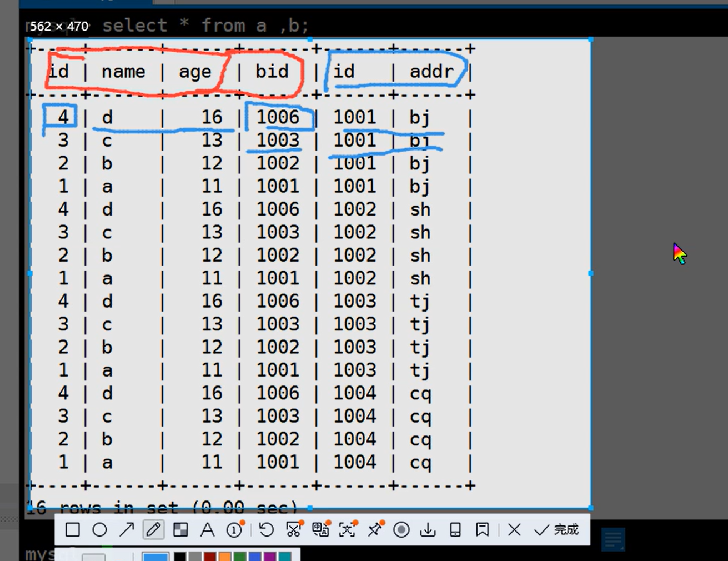Screen dimensions: 728x561
Task: Start screen recording from the toolbar
Action: tap(401, 530)
